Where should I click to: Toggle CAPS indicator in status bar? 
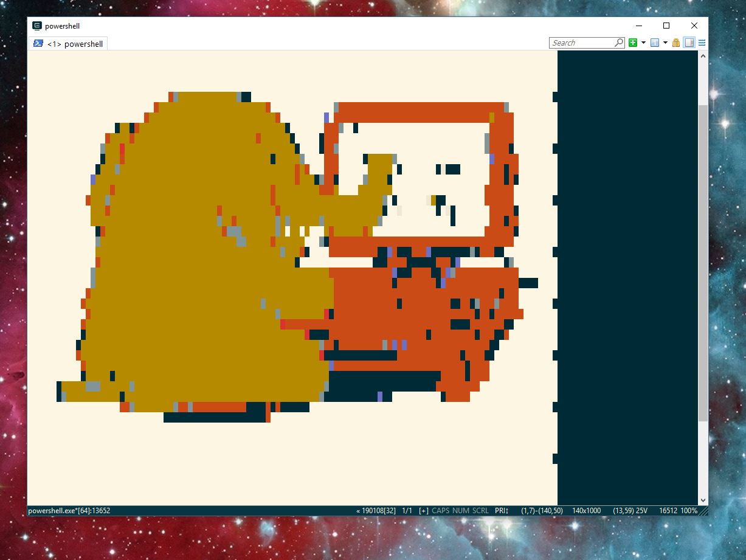click(x=441, y=511)
